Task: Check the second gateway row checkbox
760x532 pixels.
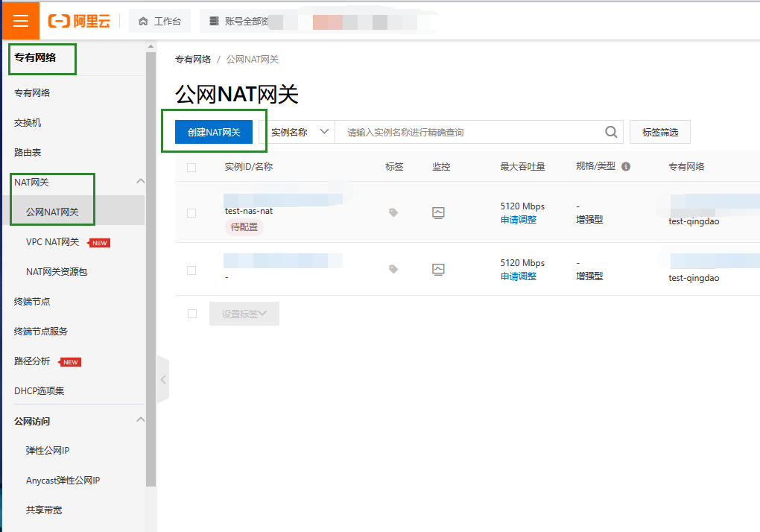Action: [191, 270]
